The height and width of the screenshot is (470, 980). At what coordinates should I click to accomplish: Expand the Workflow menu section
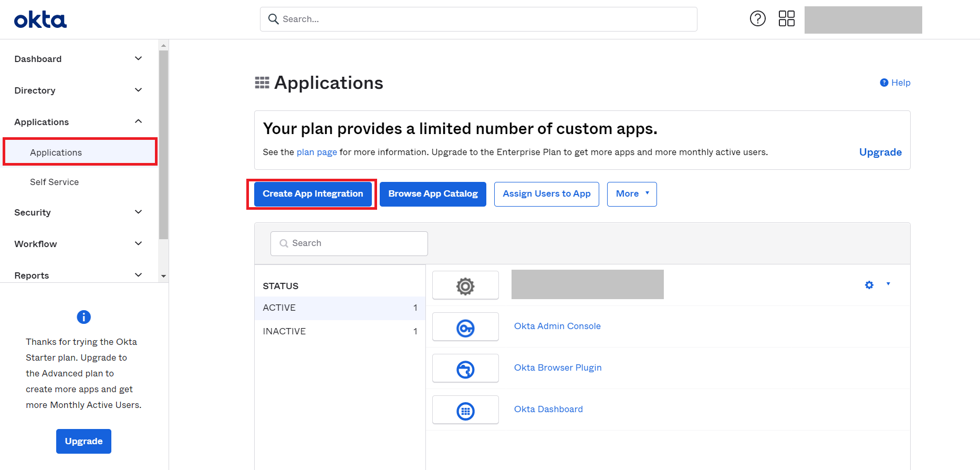pos(79,244)
